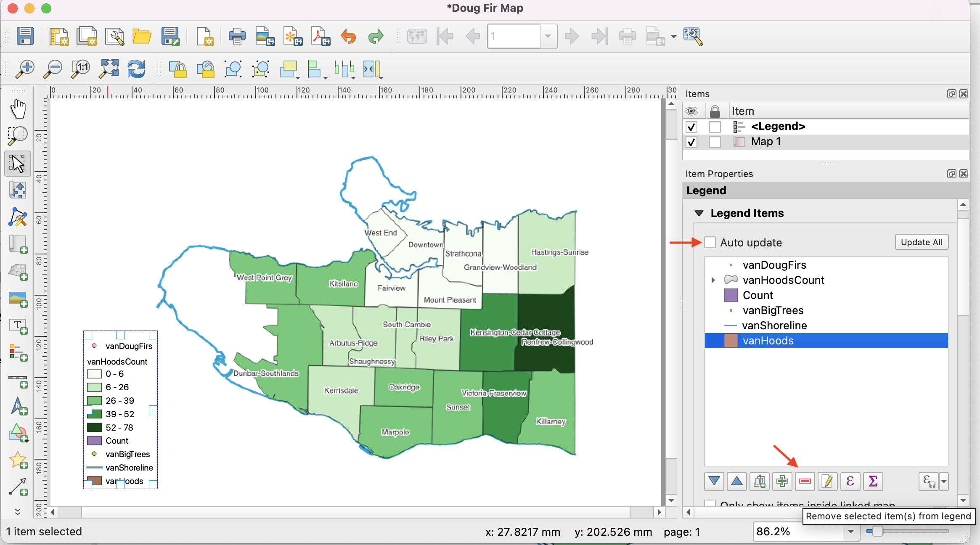Click the atlas page number field

(514, 37)
